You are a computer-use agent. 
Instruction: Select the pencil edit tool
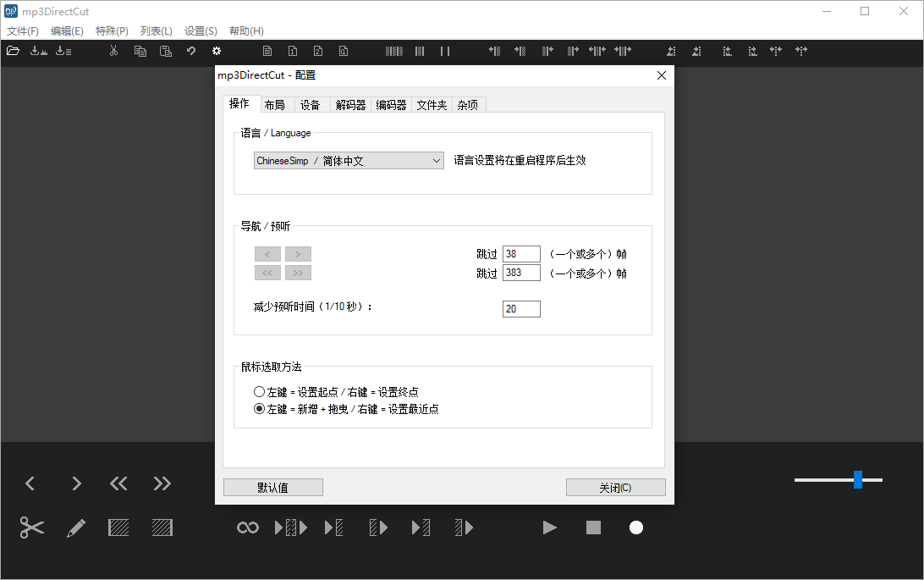(x=75, y=527)
